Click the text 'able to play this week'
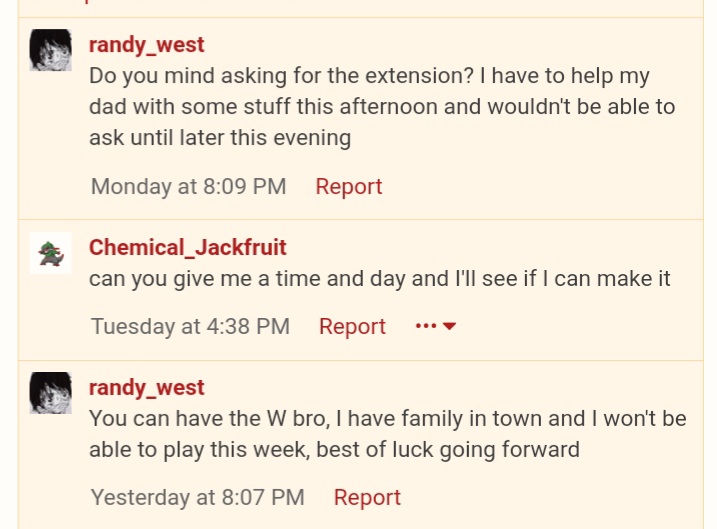Screen dimensions: 717x529 pyautogui.click(x=200, y=449)
